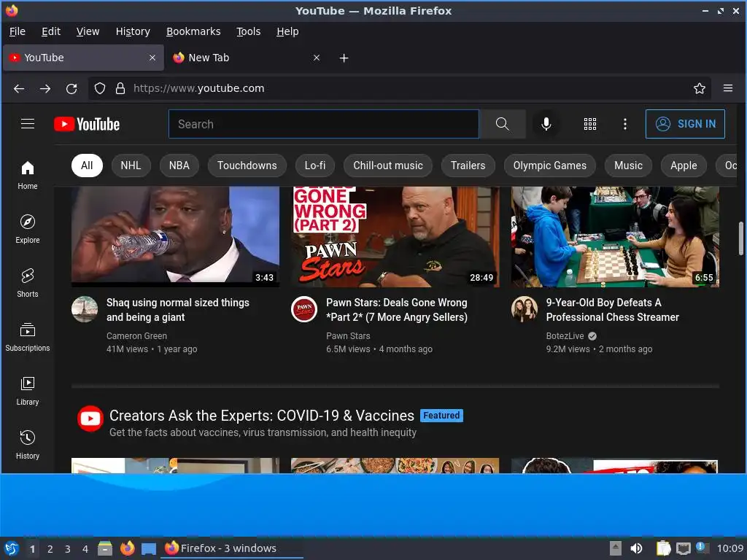Reload the current page
Image resolution: width=747 pixels, height=560 pixels.
71,88
